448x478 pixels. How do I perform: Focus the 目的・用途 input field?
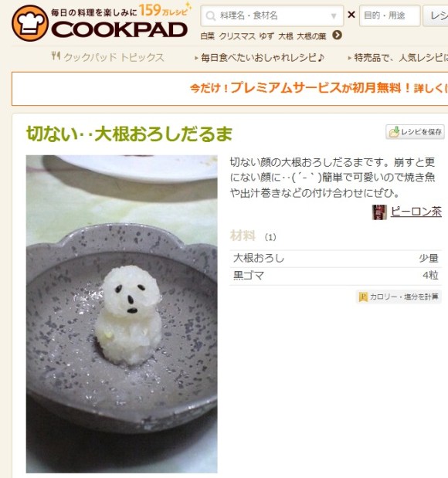coord(389,15)
